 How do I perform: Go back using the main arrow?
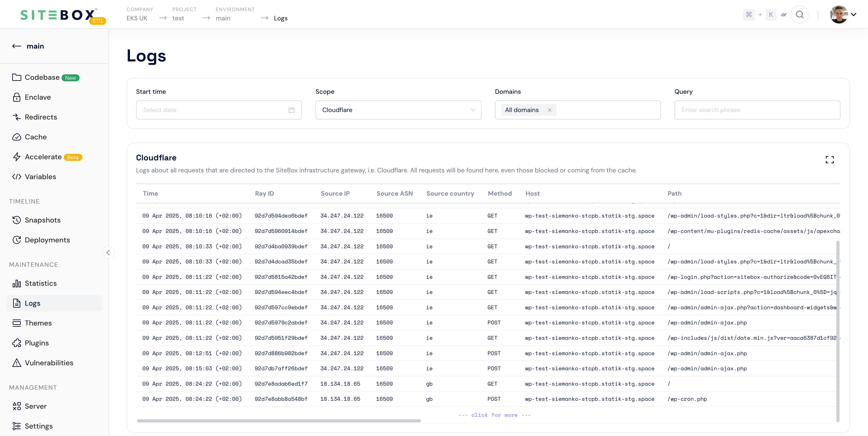coord(17,46)
